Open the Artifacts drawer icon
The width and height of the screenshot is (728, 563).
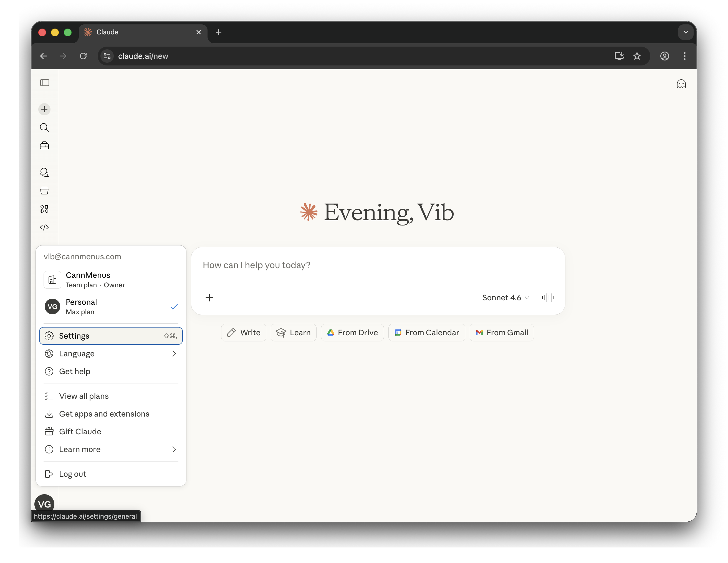pyautogui.click(x=44, y=191)
